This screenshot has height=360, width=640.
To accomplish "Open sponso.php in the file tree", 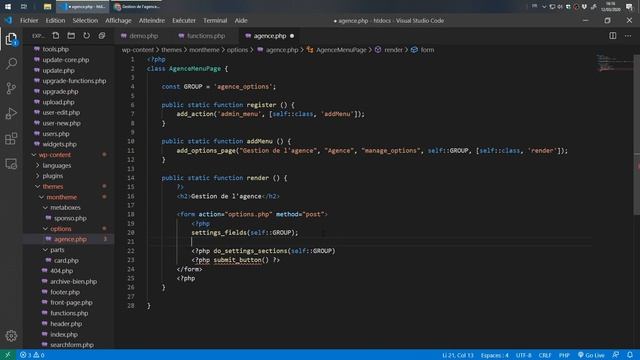I will (70, 218).
